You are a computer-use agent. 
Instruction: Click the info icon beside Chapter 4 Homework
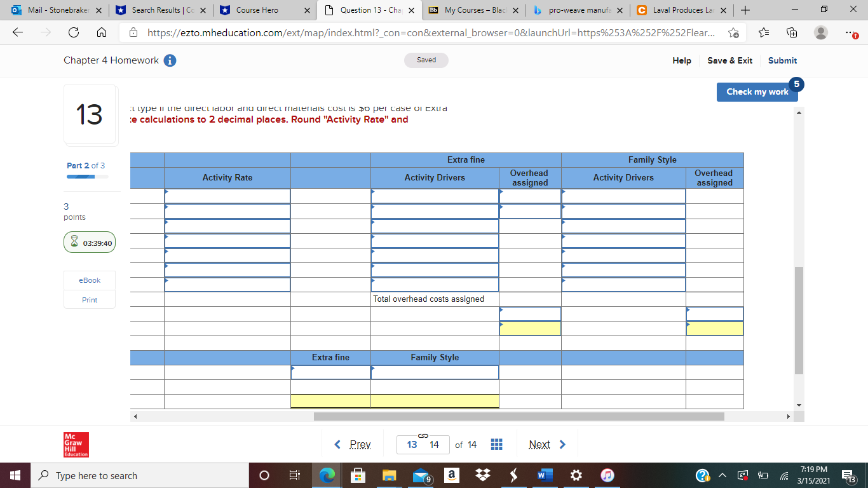coord(170,60)
